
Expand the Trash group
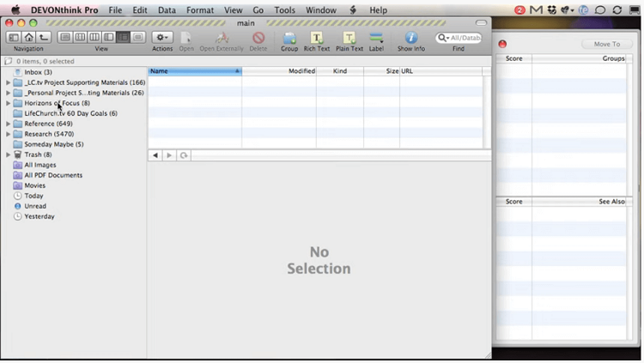click(x=8, y=154)
